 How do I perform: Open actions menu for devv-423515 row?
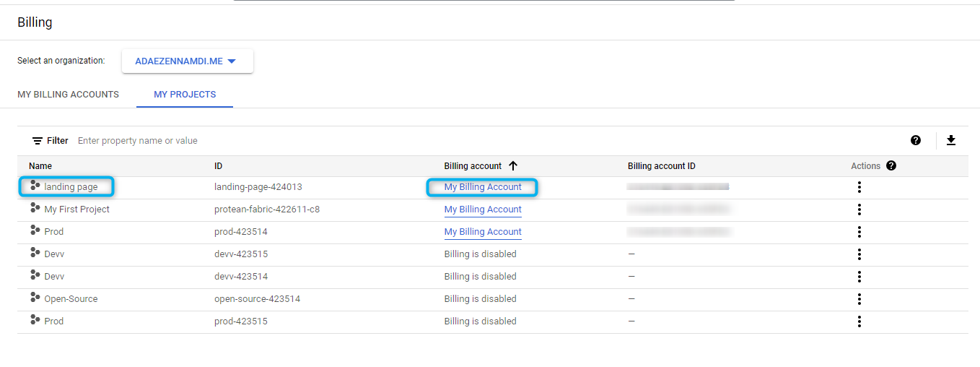point(859,254)
